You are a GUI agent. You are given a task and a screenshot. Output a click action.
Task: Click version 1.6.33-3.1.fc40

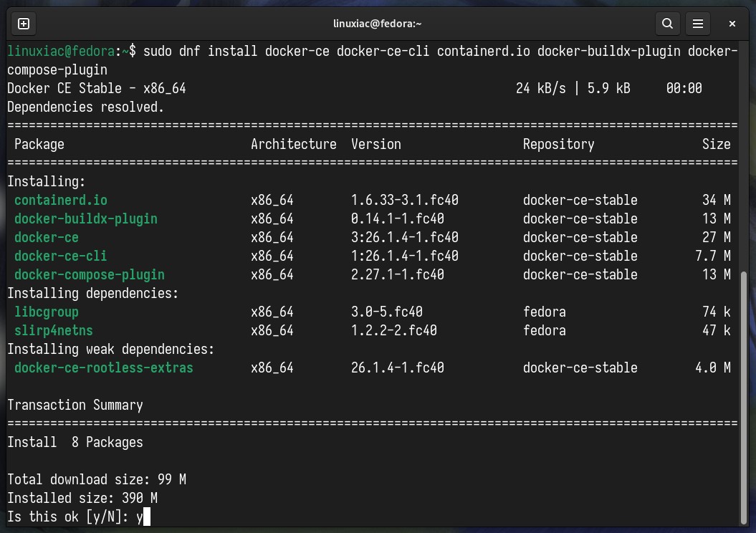[x=405, y=200]
